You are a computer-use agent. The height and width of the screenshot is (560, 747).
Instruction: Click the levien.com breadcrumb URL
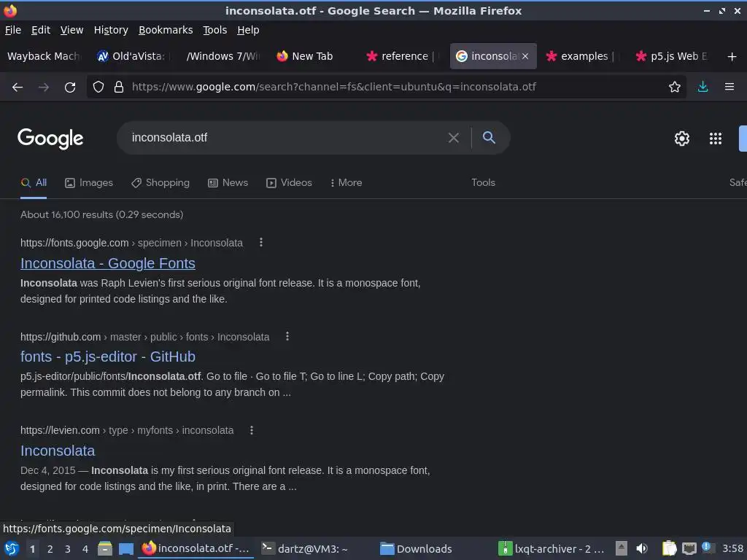(127, 430)
